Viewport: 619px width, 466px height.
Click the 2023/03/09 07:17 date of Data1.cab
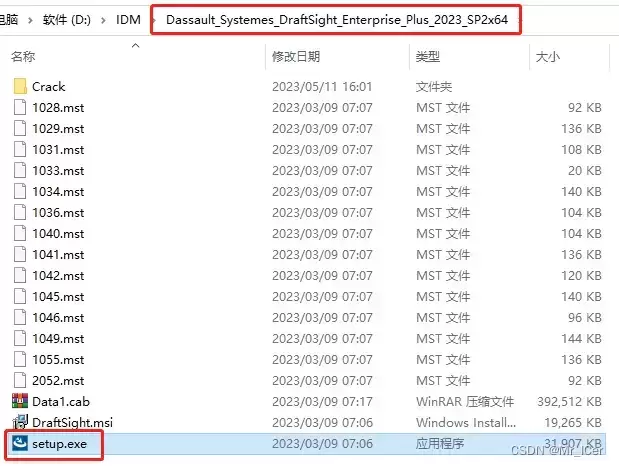(x=322, y=401)
